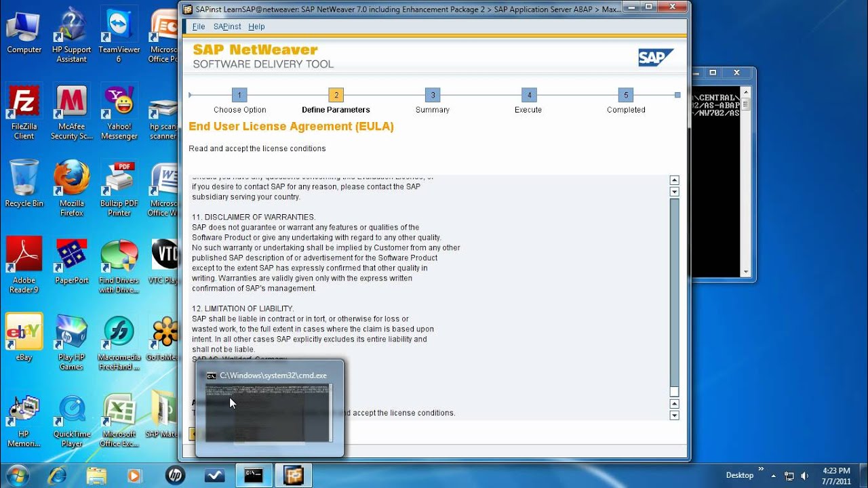Viewport: 868px width, 488px height.
Task: Launch PaperPort from the desktop
Action: click(x=71, y=261)
